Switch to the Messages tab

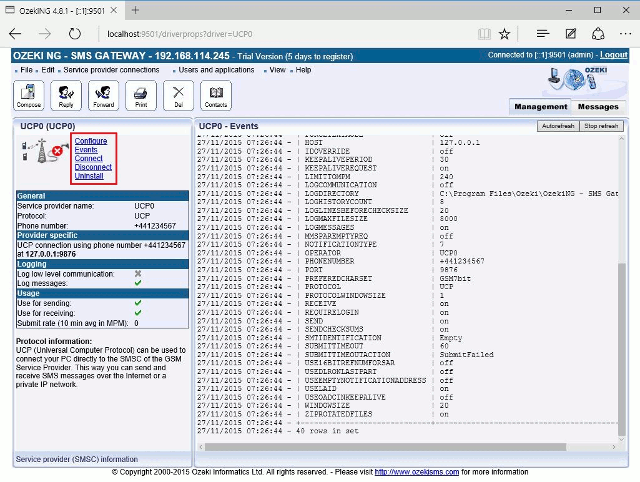click(x=598, y=107)
